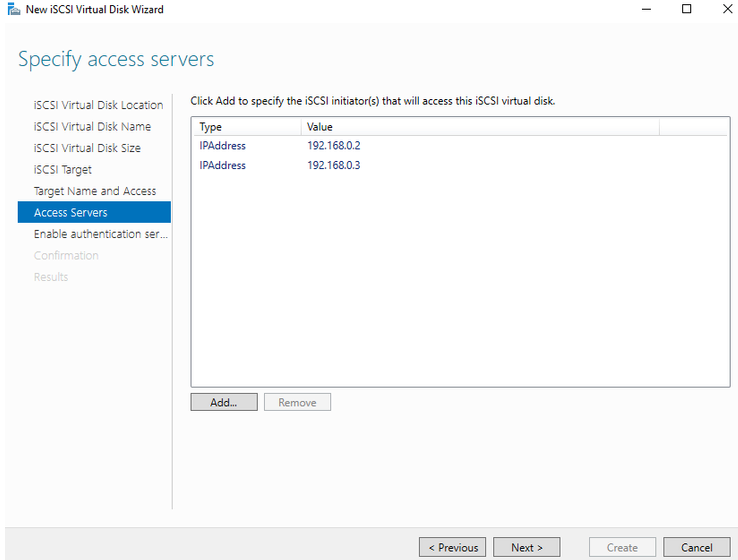Image resolution: width=738 pixels, height=560 pixels.
Task: Select iSCSI Virtual Disk Size step
Action: coord(87,148)
